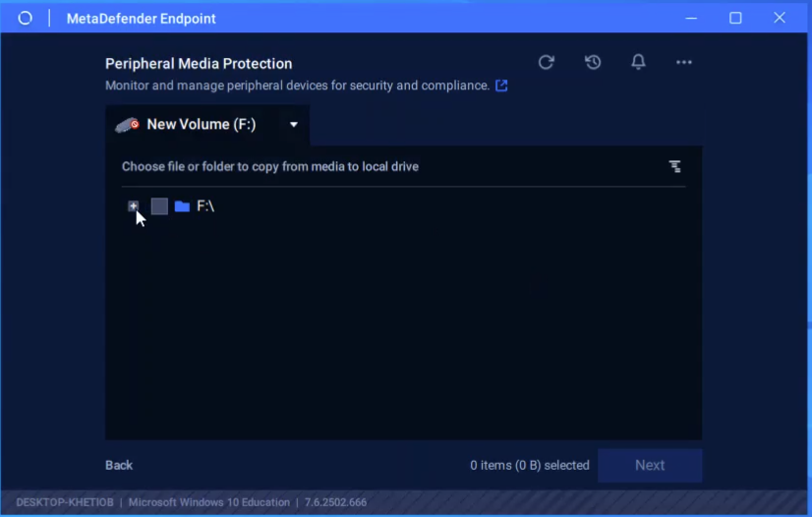Viewport: 812px width, 517px height.
Task: Close the MetaDefender Endpoint window
Action: tap(780, 18)
